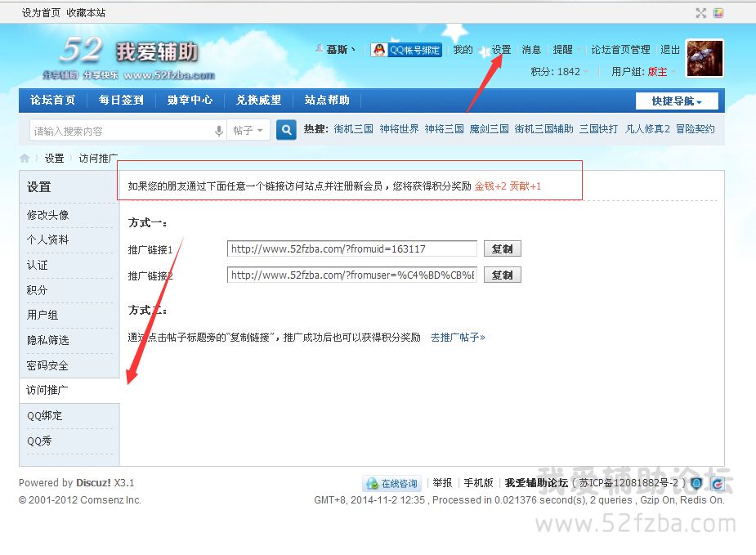
Task: Expand the 积分: 1842 dropdown
Action: click(x=559, y=72)
